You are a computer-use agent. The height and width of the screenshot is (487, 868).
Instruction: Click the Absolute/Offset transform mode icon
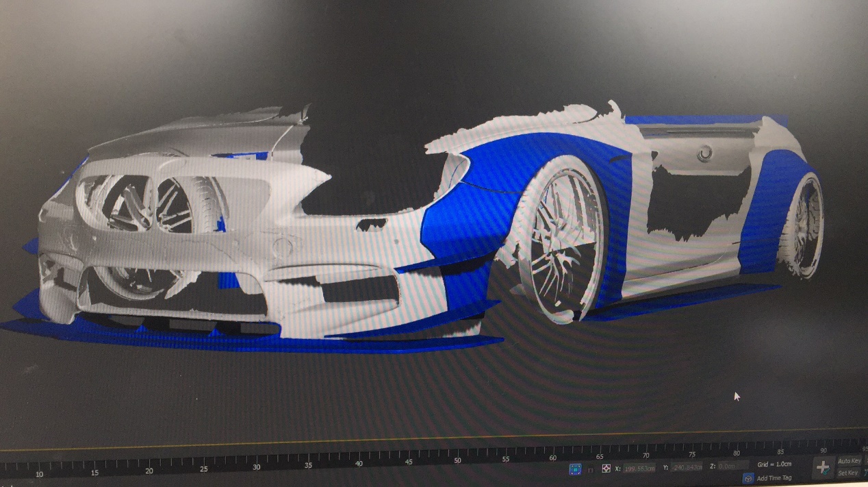pos(606,469)
